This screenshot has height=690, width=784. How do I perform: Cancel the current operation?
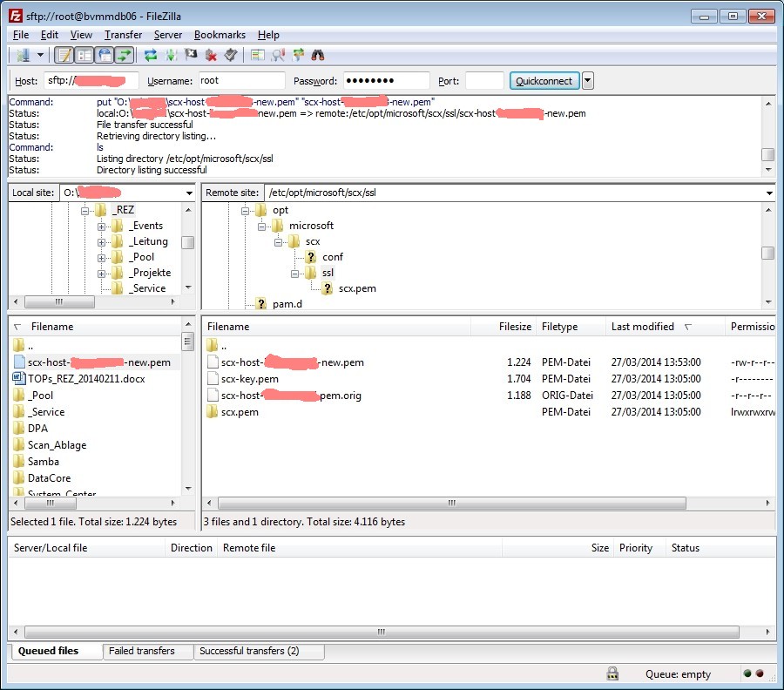coord(191,55)
